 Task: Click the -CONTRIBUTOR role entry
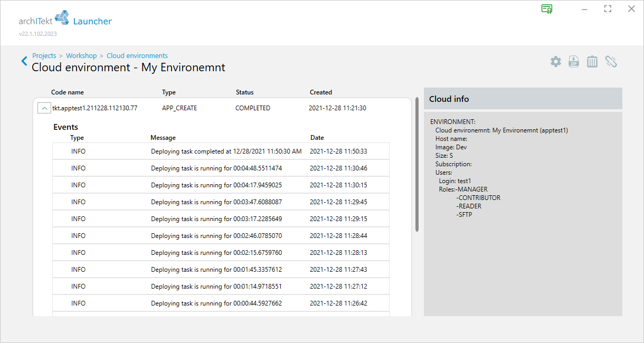(478, 198)
